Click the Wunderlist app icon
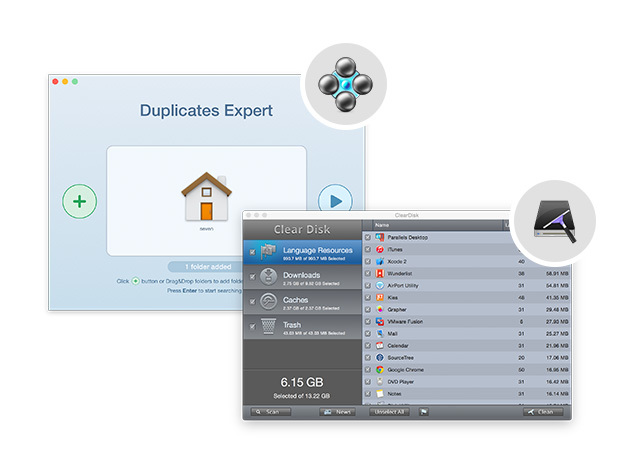 [x=380, y=273]
